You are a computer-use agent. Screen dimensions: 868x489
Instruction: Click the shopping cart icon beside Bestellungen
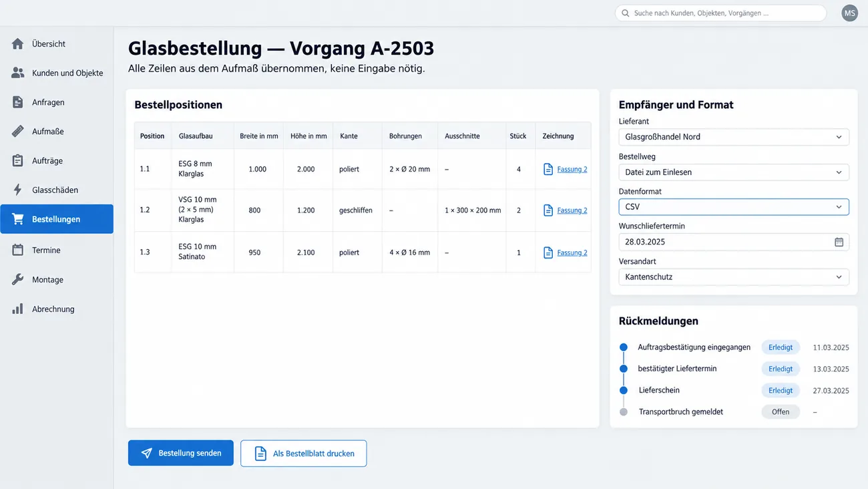point(18,219)
